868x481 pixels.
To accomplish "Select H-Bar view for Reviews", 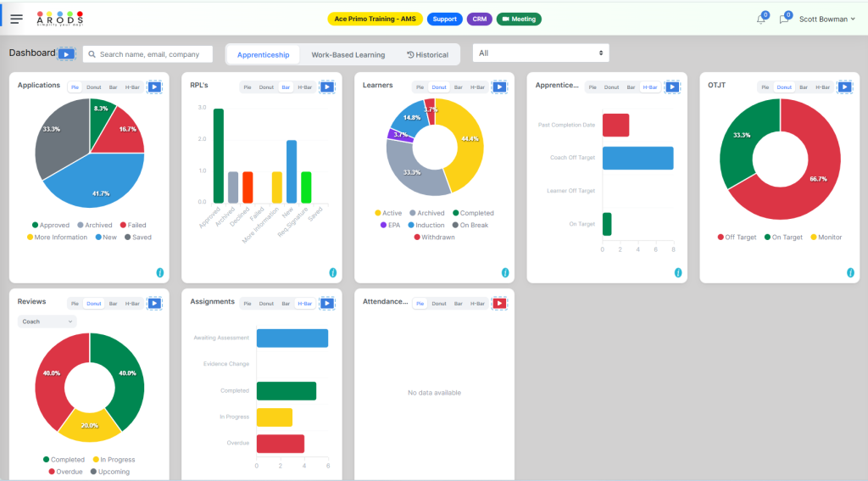I will (132, 304).
